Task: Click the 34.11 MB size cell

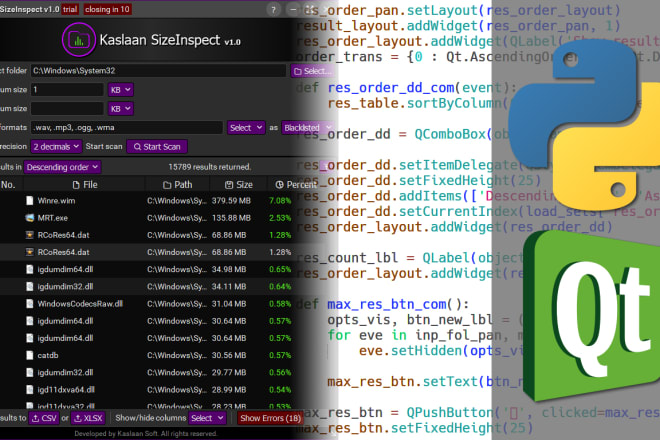Action: tap(229, 287)
